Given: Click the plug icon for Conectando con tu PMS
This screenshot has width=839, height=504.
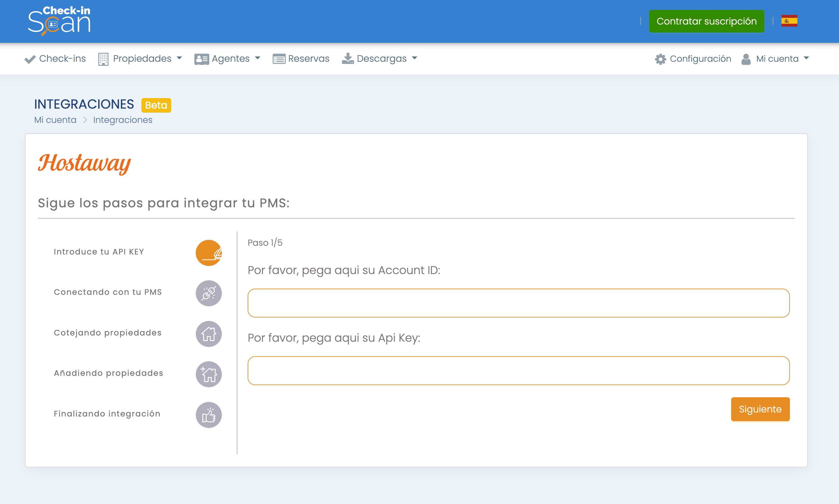Looking at the screenshot, I should [209, 293].
